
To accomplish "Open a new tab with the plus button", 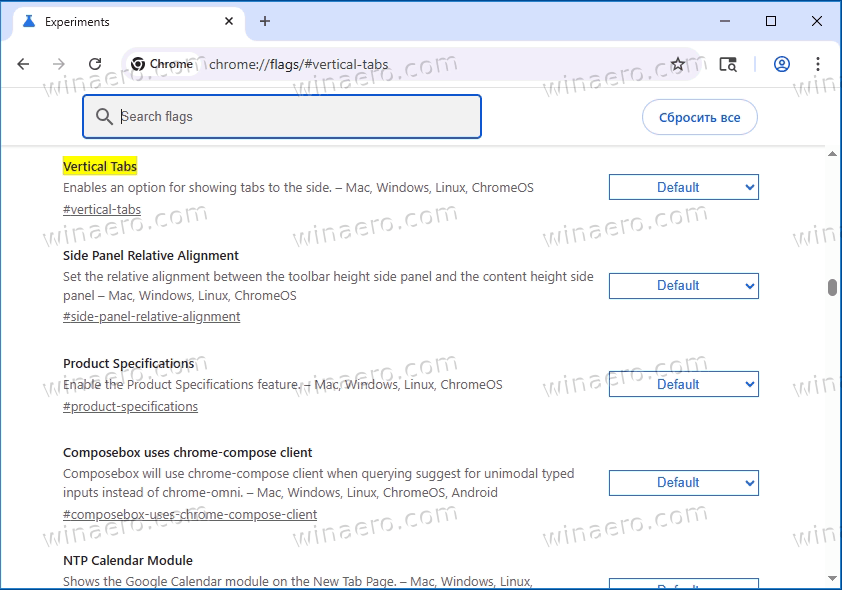I will [x=264, y=21].
